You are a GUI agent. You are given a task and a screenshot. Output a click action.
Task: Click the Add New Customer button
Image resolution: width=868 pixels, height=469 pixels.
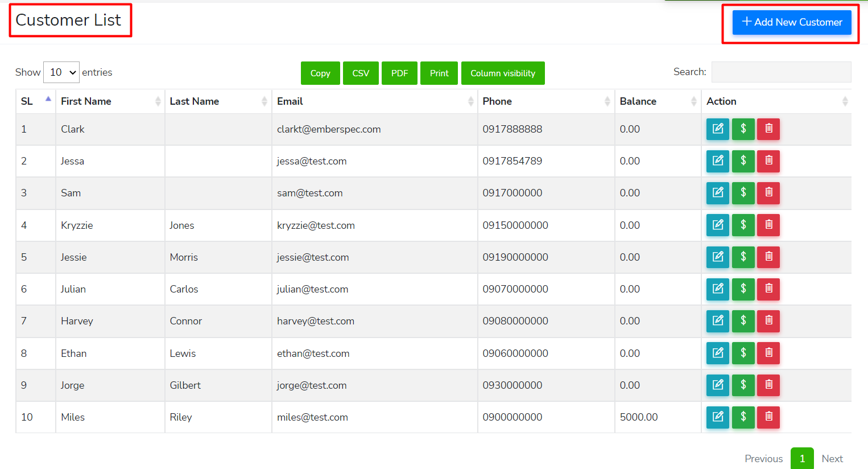[791, 22]
